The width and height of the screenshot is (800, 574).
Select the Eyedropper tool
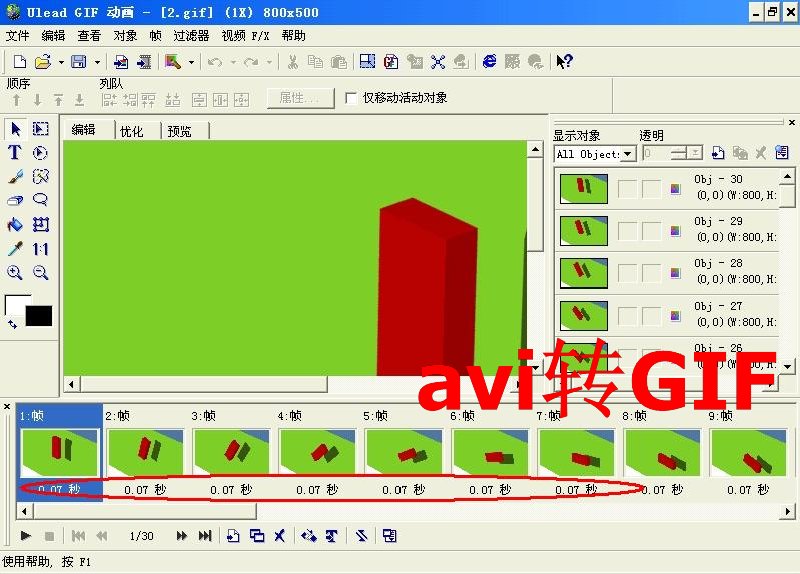(15, 249)
